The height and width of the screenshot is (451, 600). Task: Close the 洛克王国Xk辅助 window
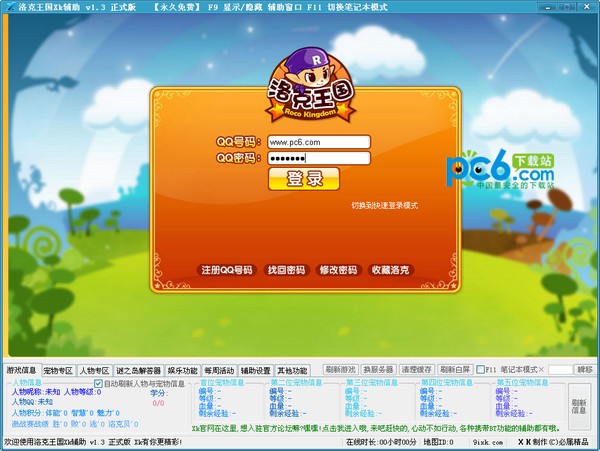tap(586, 7)
